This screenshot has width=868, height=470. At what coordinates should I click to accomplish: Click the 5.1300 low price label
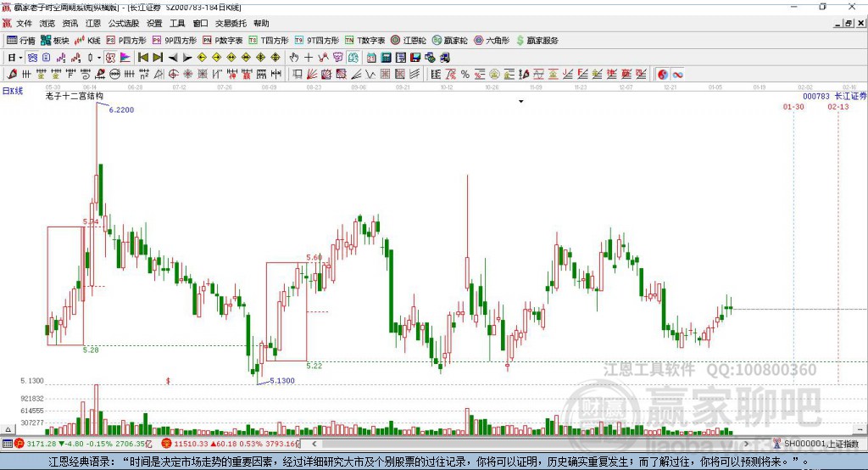tap(282, 381)
